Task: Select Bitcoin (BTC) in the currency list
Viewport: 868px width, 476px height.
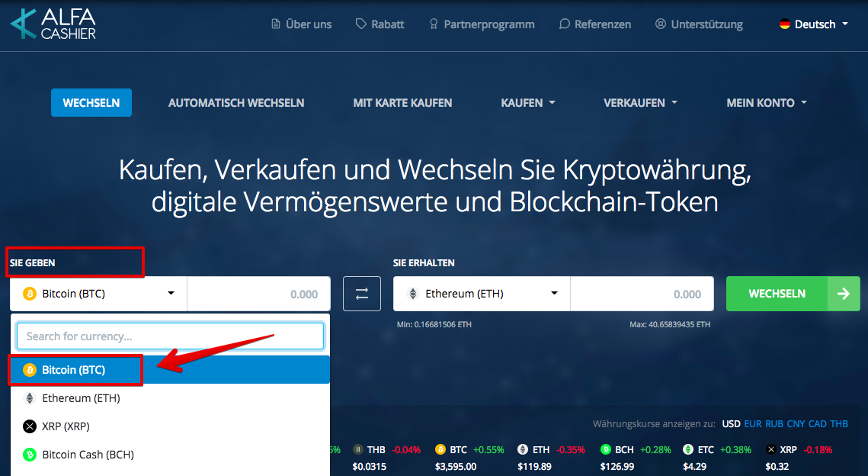Action: tap(170, 370)
